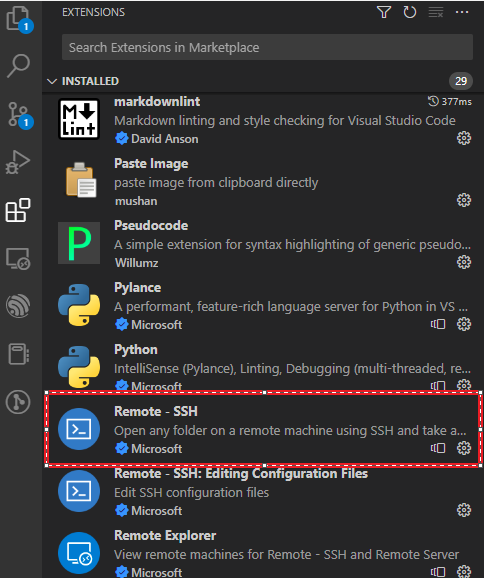Open the Remote - SSH manage gear
The height and width of the screenshot is (578, 484).
tap(464, 448)
